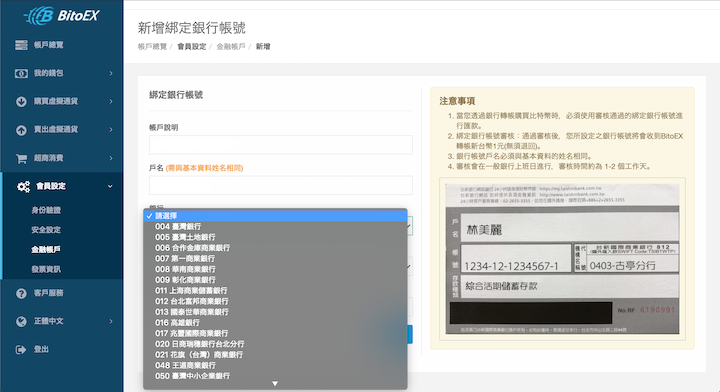Screen dimensions: 720x392
Task: Select 012 台北富邦商業銀行 option
Action: coord(275,301)
